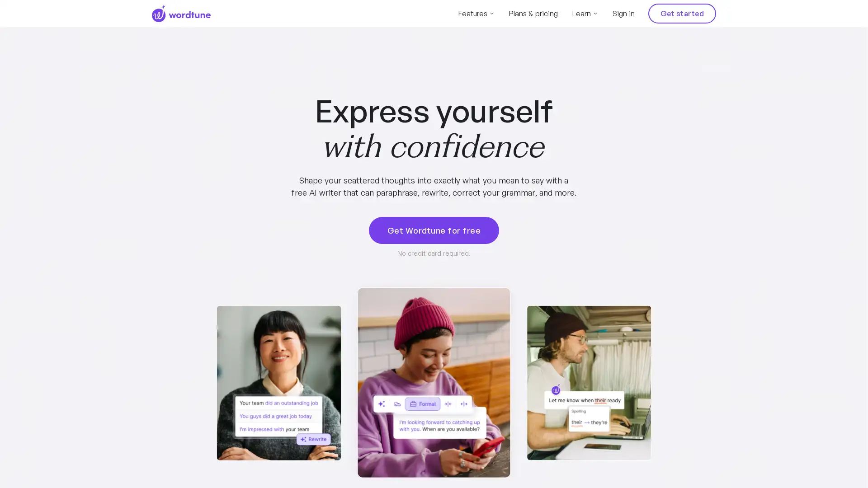This screenshot has width=868, height=488.
Task: Click the Get started button
Action: (682, 13)
